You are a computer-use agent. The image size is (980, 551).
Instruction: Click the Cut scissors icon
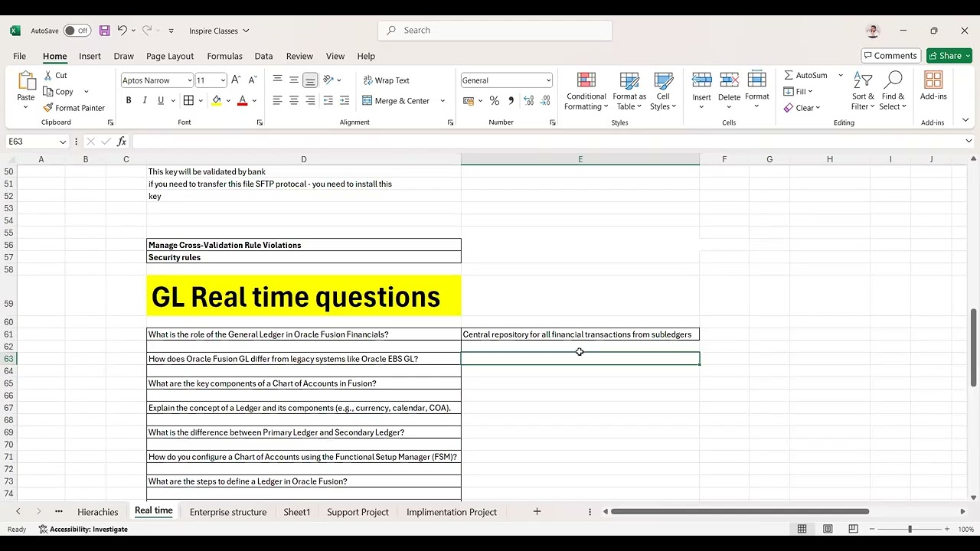coord(48,75)
